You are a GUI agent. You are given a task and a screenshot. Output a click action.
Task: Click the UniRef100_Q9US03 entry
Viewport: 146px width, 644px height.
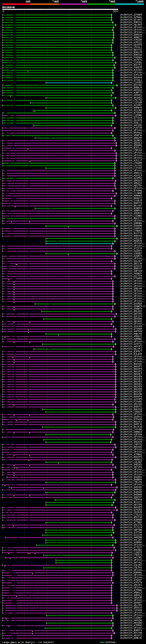(131, 180)
